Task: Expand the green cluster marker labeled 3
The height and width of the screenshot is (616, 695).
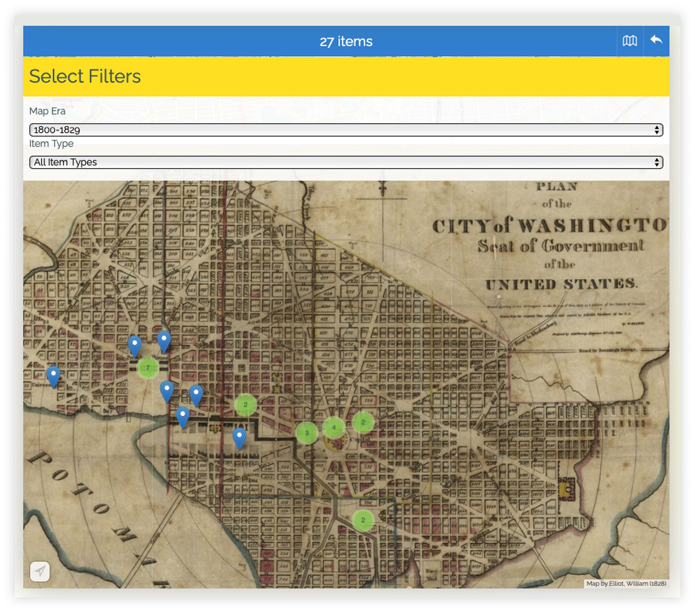Action: [x=307, y=433]
